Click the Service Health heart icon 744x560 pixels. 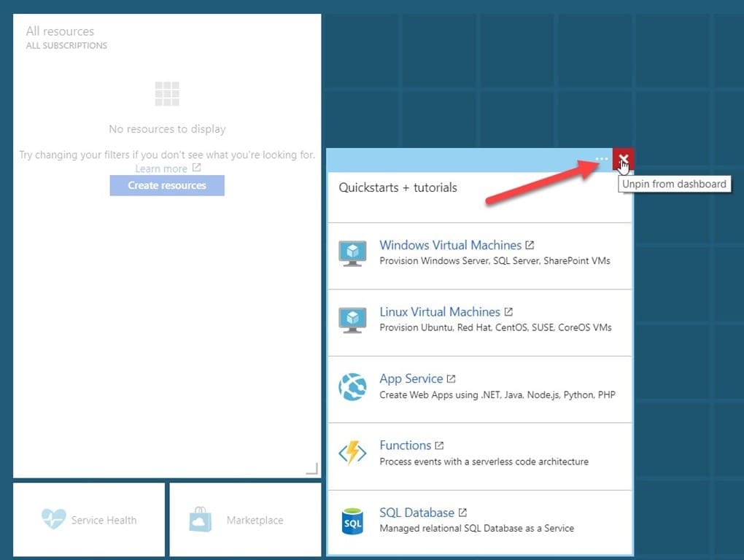point(54,518)
